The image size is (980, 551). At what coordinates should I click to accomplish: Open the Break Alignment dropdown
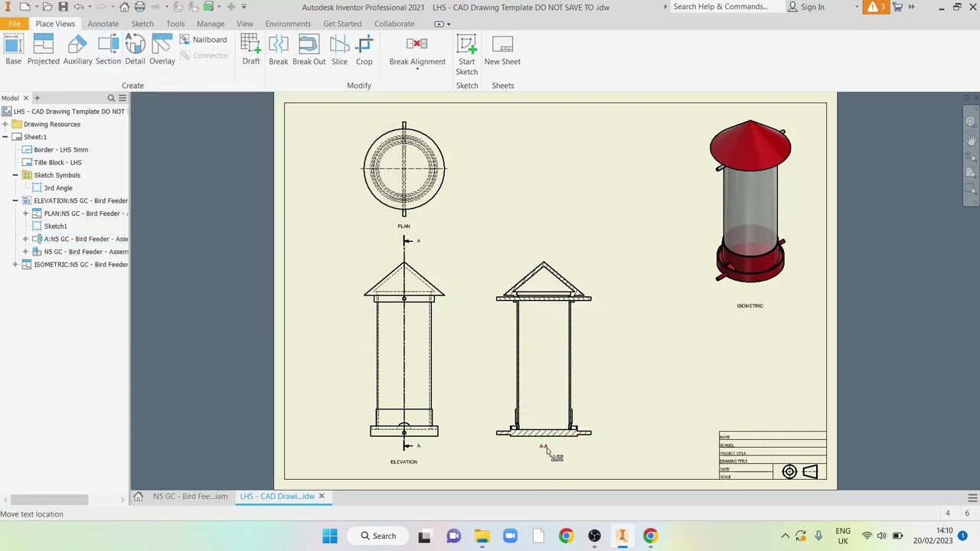[x=417, y=69]
